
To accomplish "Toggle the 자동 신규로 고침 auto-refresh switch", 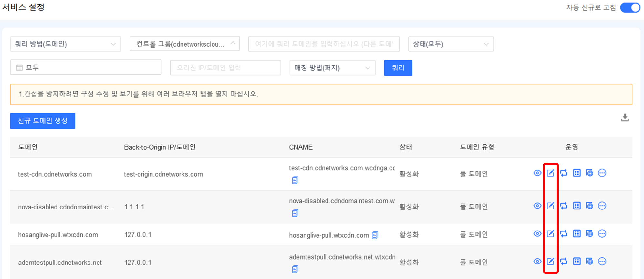I will [x=630, y=7].
